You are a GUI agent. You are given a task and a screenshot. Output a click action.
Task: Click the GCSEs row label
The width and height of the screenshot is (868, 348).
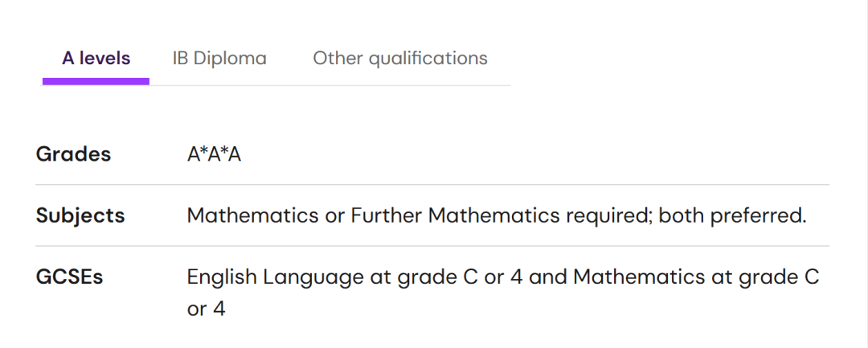click(69, 277)
